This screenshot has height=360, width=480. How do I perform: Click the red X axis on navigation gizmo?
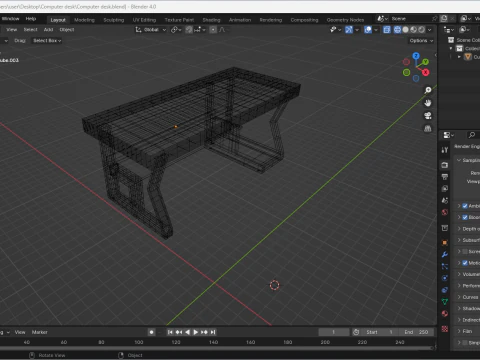tap(426, 72)
